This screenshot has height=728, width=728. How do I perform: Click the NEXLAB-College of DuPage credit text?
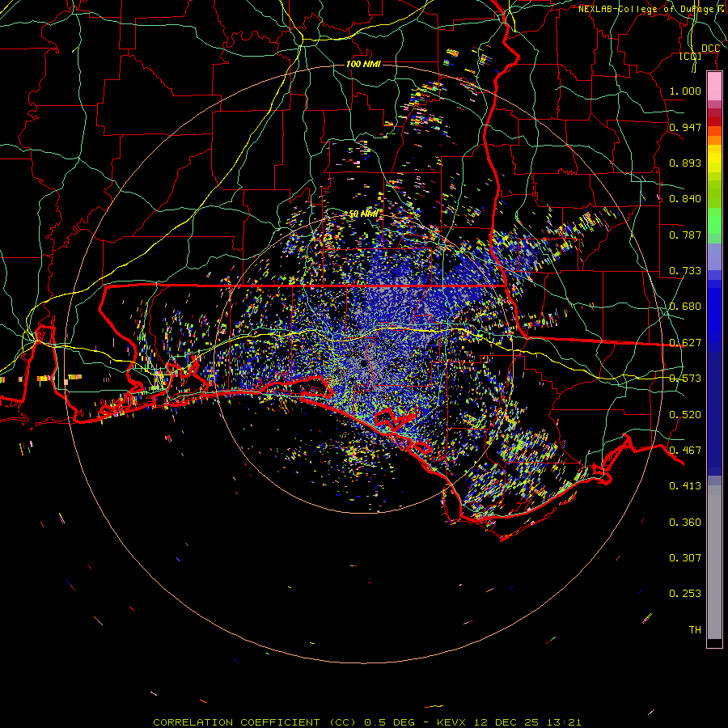click(647, 9)
